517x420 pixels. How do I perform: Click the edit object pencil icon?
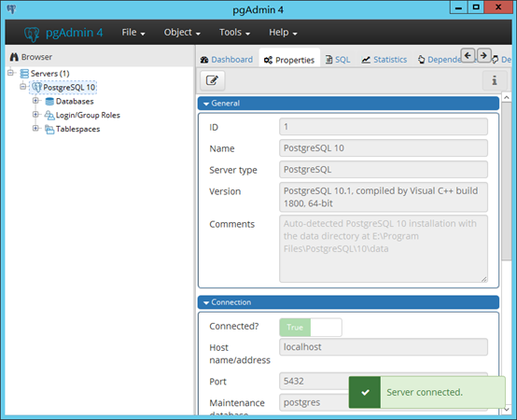pos(212,80)
